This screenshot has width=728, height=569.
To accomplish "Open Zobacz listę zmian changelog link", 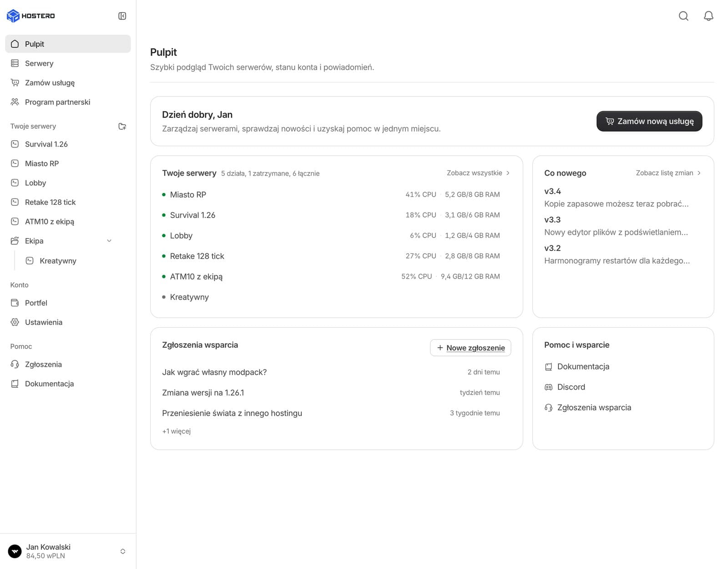I will tap(668, 173).
